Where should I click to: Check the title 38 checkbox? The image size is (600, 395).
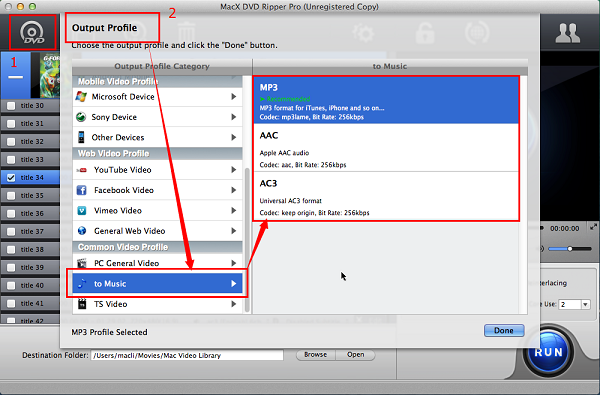click(x=11, y=250)
